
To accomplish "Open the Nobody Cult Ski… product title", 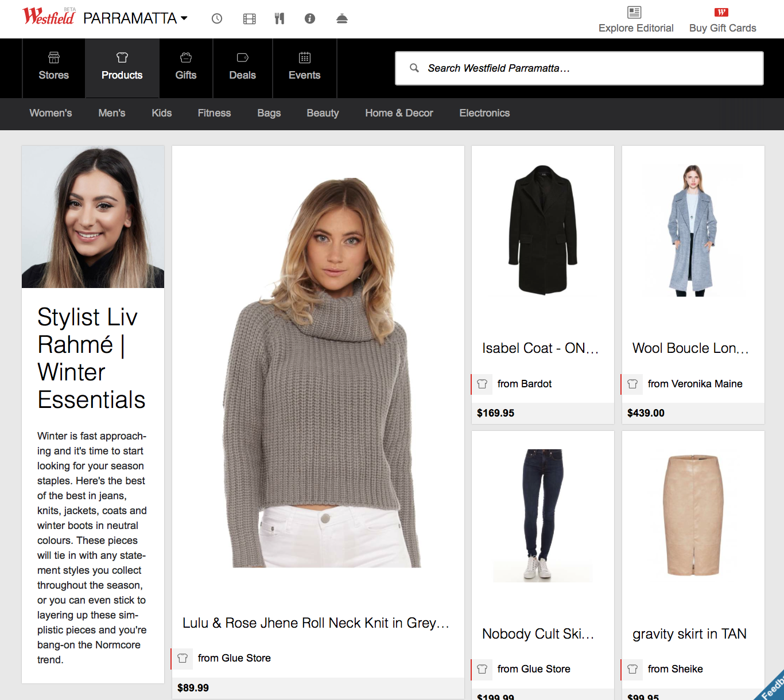I will (538, 634).
